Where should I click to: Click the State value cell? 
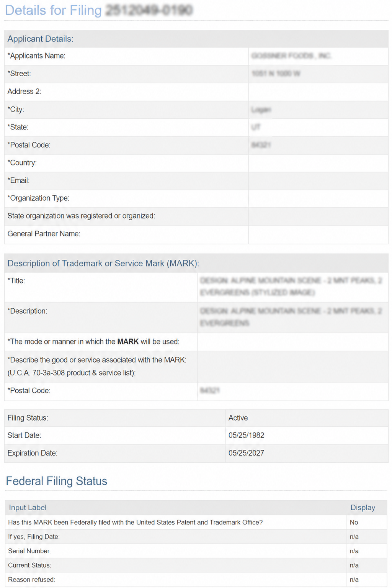click(318, 127)
